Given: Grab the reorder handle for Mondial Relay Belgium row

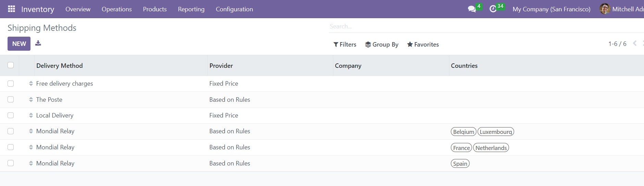Looking at the screenshot, I should [31, 131].
